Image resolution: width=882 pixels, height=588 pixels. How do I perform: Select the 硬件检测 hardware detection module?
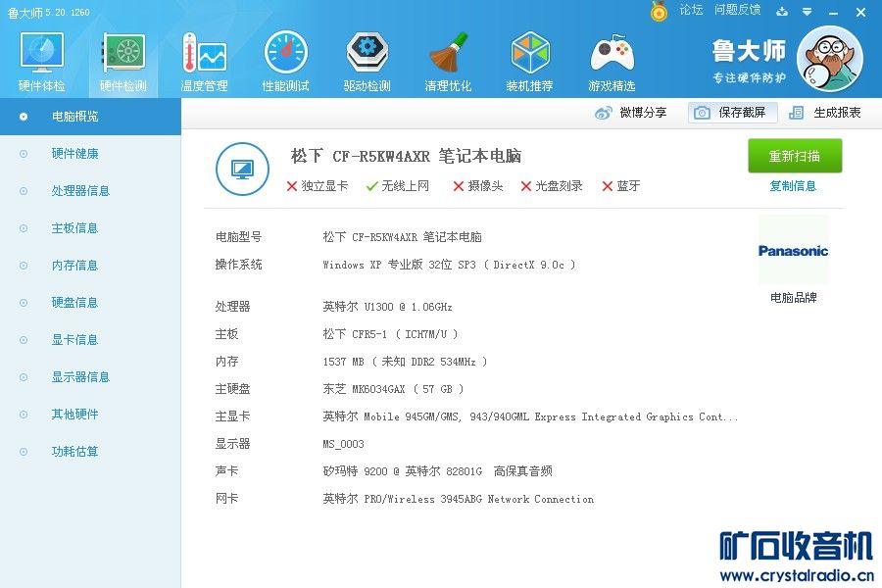pos(123,62)
